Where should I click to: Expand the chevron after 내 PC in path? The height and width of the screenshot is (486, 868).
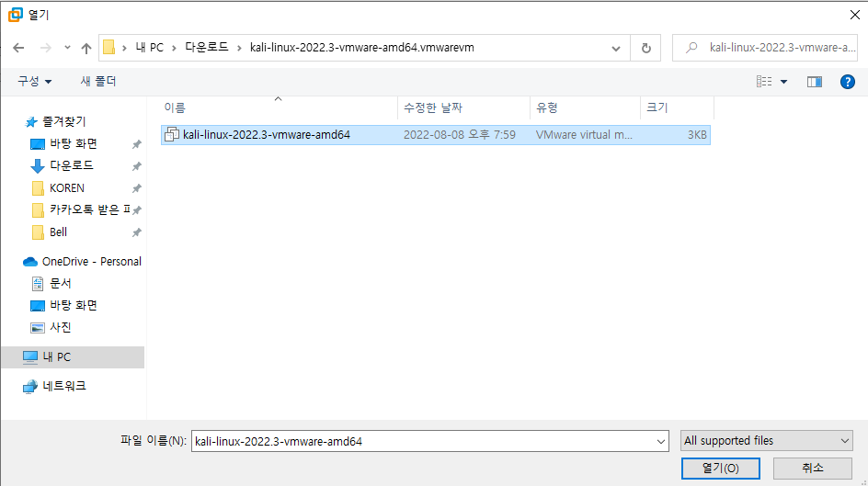pyautogui.click(x=174, y=48)
